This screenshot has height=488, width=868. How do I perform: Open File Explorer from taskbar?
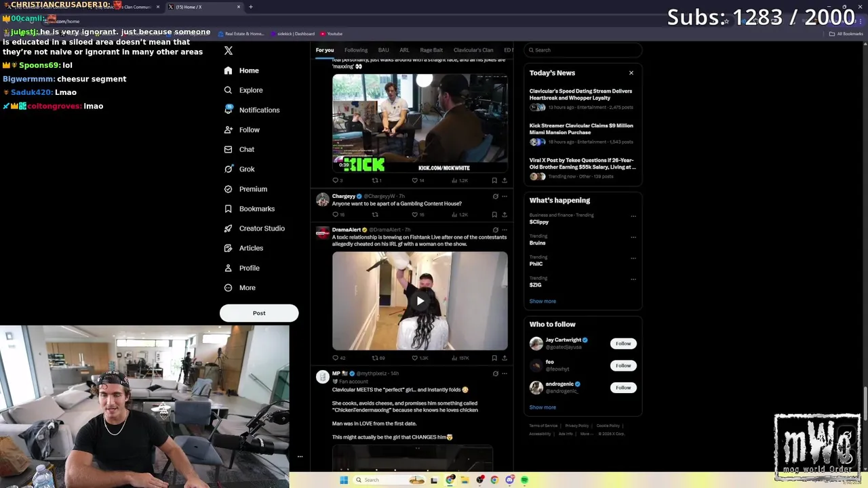pos(465,480)
